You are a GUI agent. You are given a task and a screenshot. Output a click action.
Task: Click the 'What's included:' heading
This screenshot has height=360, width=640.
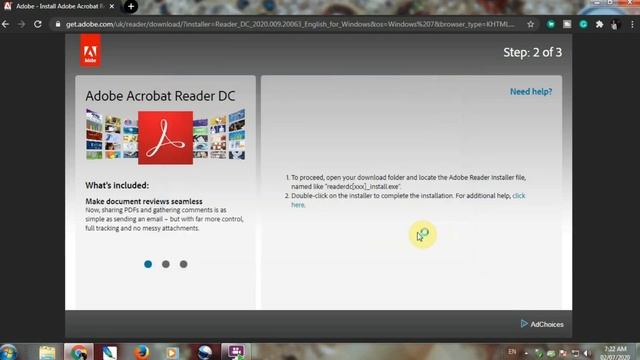click(x=117, y=185)
